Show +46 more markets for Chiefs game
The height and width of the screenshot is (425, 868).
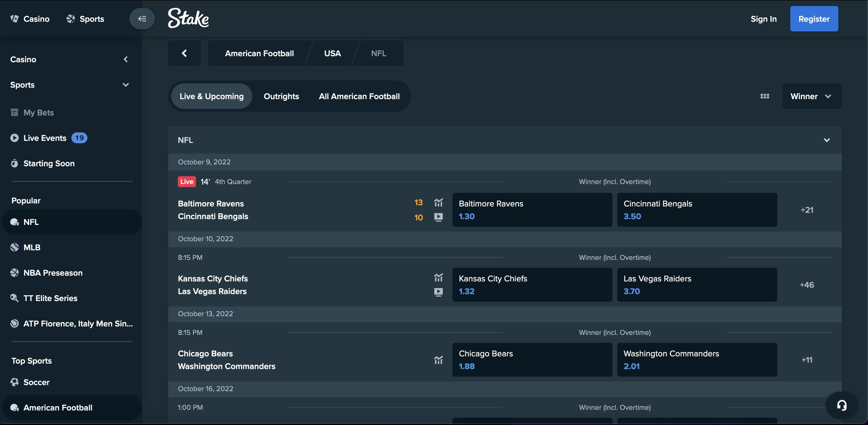tap(806, 285)
